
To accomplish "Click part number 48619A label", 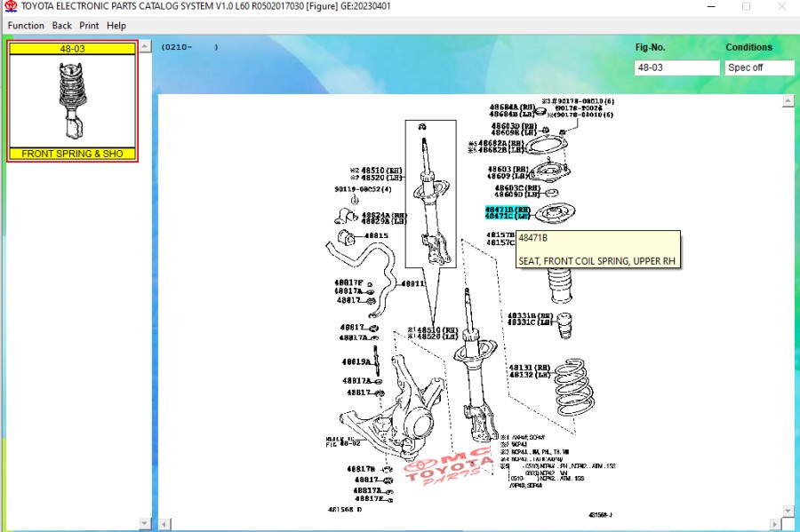I will pos(356,361).
